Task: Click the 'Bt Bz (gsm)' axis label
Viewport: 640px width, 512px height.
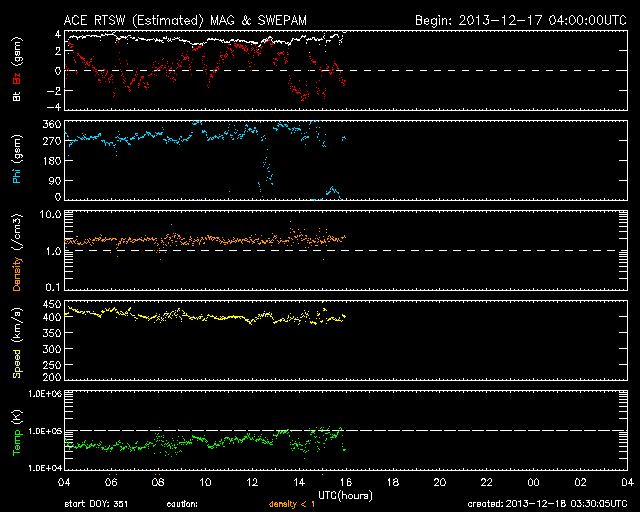Action: click(17, 69)
